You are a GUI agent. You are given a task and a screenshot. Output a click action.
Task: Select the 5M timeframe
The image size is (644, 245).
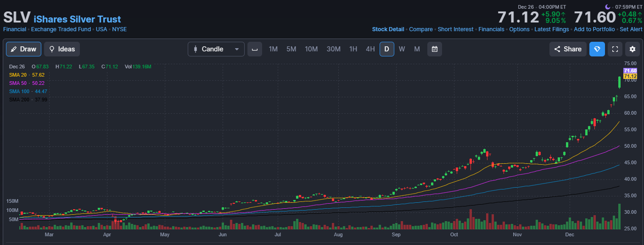point(291,49)
